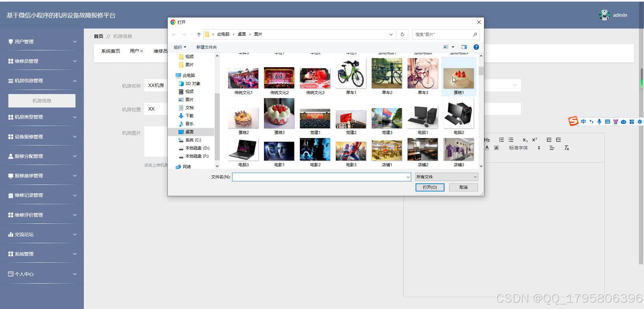Click the Sogou input method S logo

573,121
